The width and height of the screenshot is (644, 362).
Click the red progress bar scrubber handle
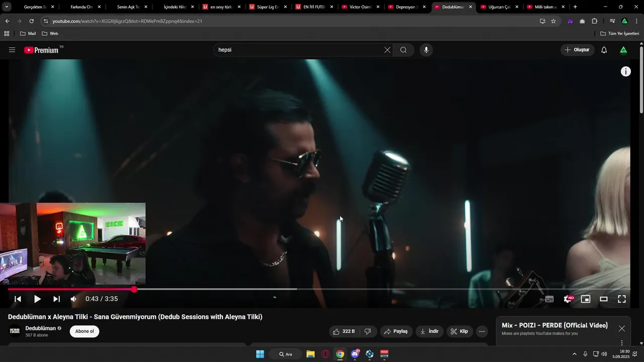[x=134, y=289]
